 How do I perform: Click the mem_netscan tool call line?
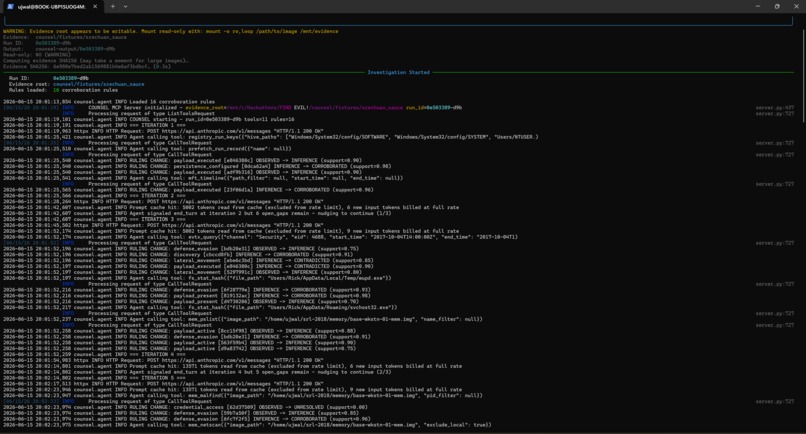tap(247, 425)
